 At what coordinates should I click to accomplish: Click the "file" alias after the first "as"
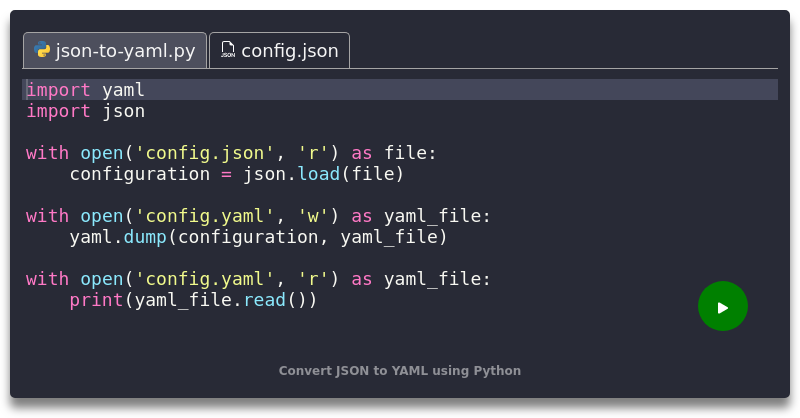click(x=405, y=153)
